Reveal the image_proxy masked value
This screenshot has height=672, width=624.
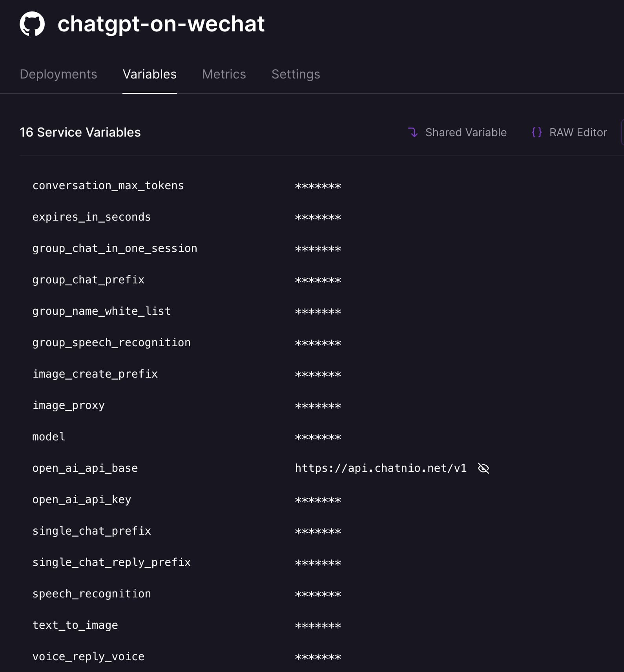318,406
